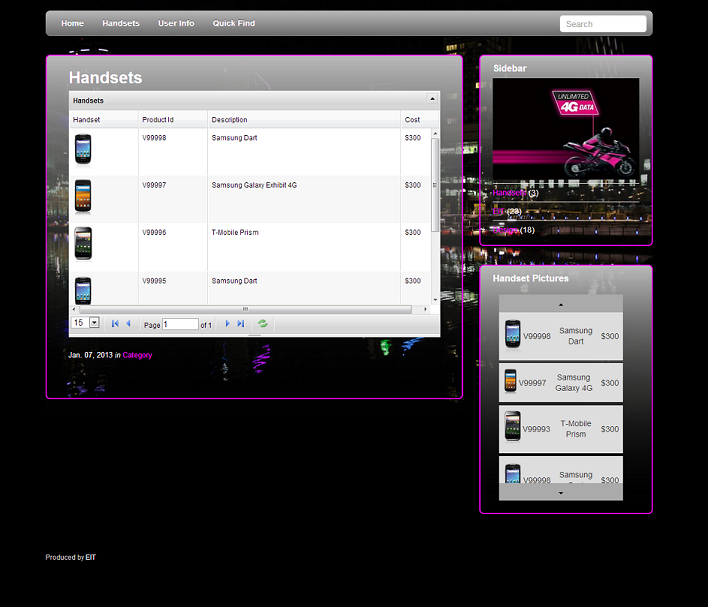The height and width of the screenshot is (607, 708).
Task: Select V99997 Samsung Galaxy 4G carousel item
Action: 561,383
